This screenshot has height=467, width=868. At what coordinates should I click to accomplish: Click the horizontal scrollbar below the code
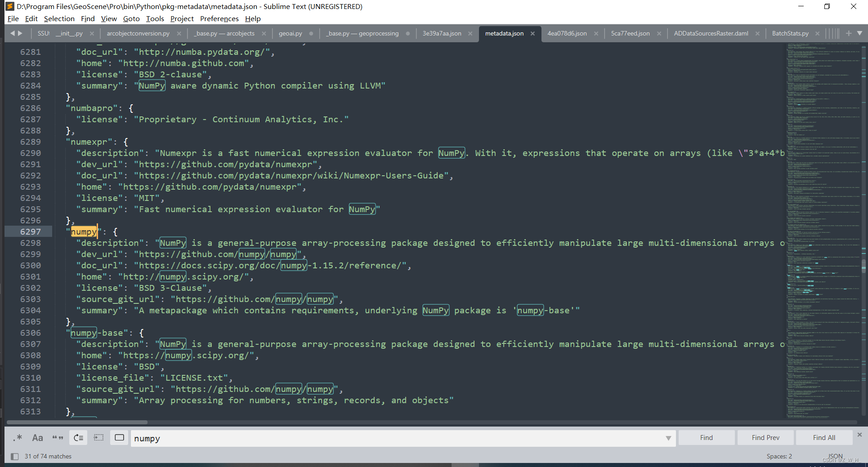[x=76, y=422]
